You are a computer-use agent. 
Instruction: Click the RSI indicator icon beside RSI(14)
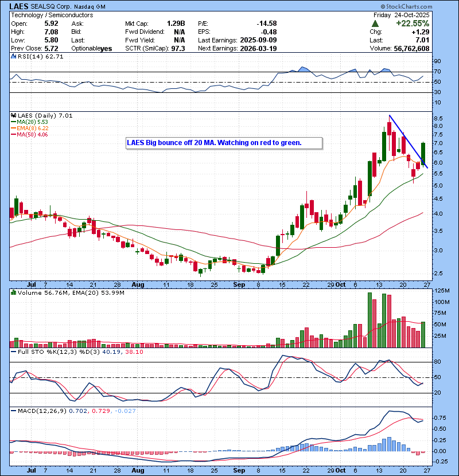pyautogui.click(x=13, y=56)
